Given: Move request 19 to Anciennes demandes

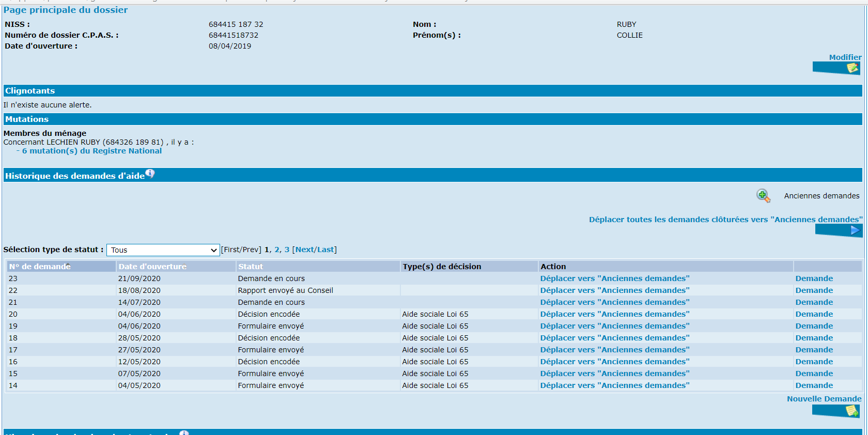Looking at the screenshot, I should coord(615,326).
